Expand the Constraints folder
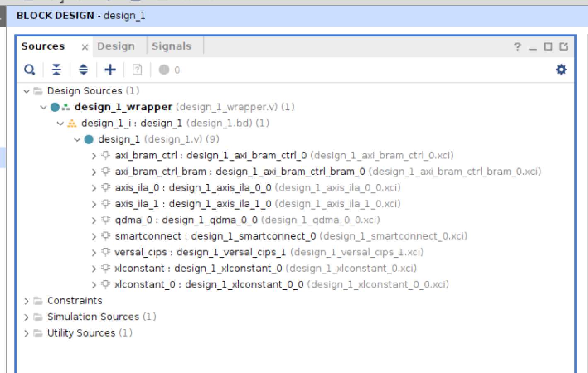Screen dimensions: 588x373 point(27,301)
